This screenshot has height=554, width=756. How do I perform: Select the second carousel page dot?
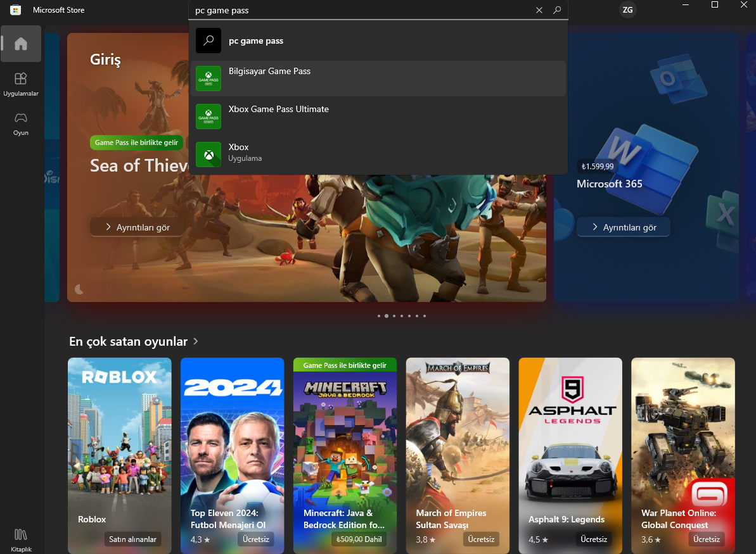[386, 316]
